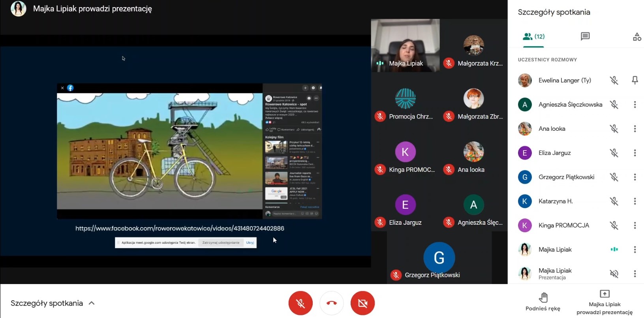Toggle the camera off button in bottom bar
This screenshot has height=318, width=644.
pos(362,303)
